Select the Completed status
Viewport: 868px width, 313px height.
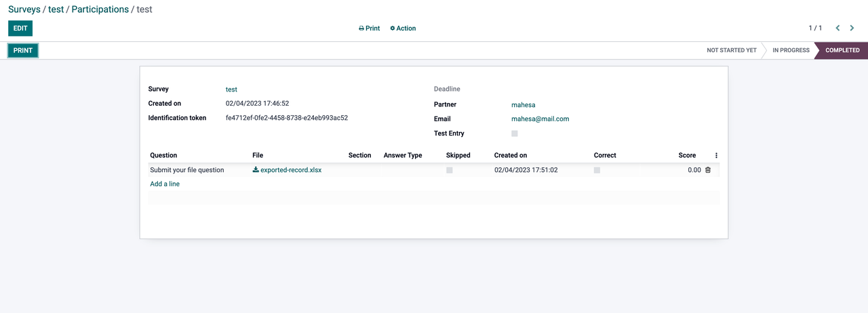(842, 50)
